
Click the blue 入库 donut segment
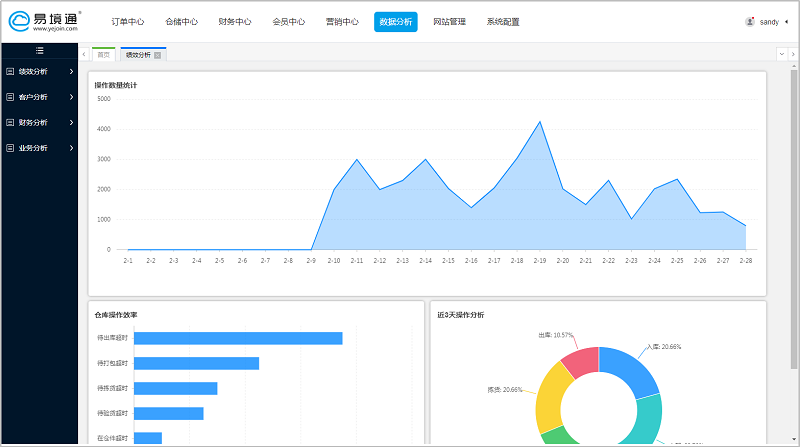[x=635, y=369]
